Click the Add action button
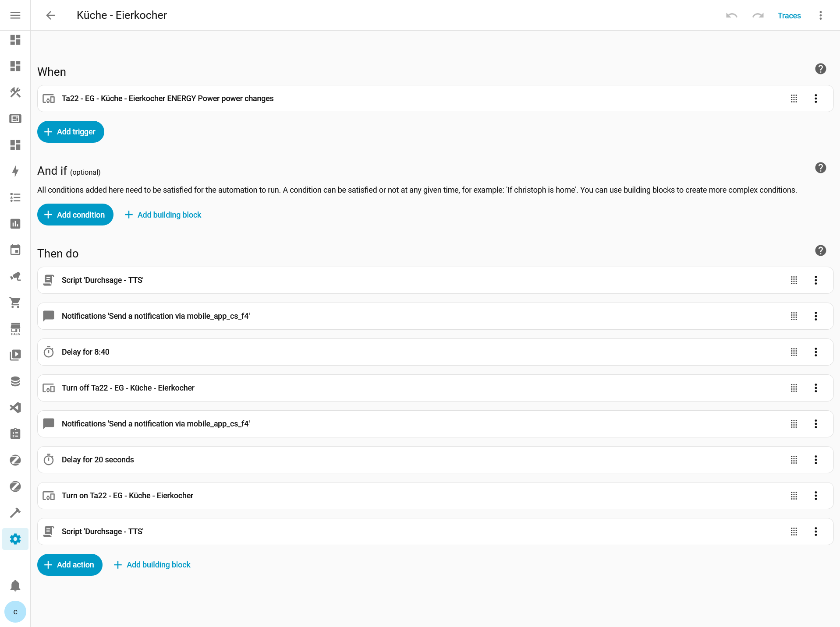 (x=70, y=565)
